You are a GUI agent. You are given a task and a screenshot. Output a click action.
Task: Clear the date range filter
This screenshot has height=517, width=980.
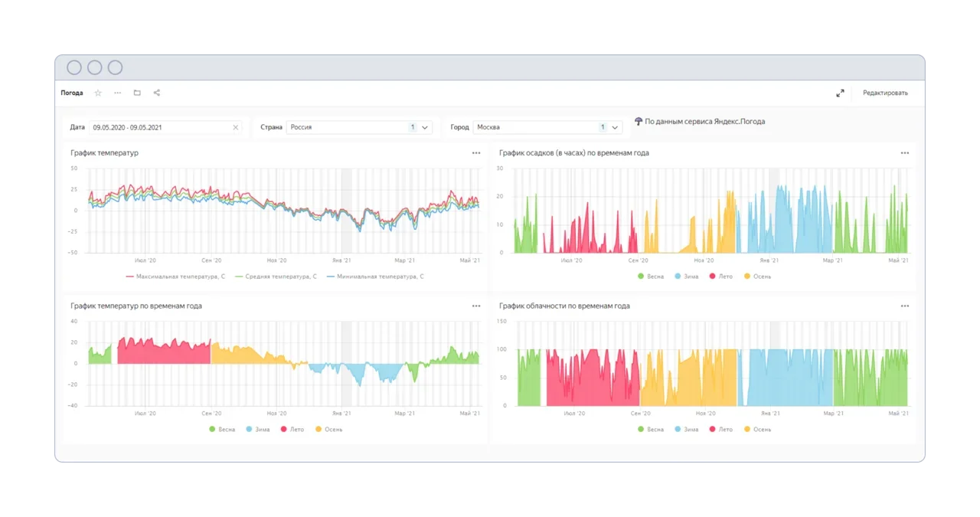coord(236,127)
